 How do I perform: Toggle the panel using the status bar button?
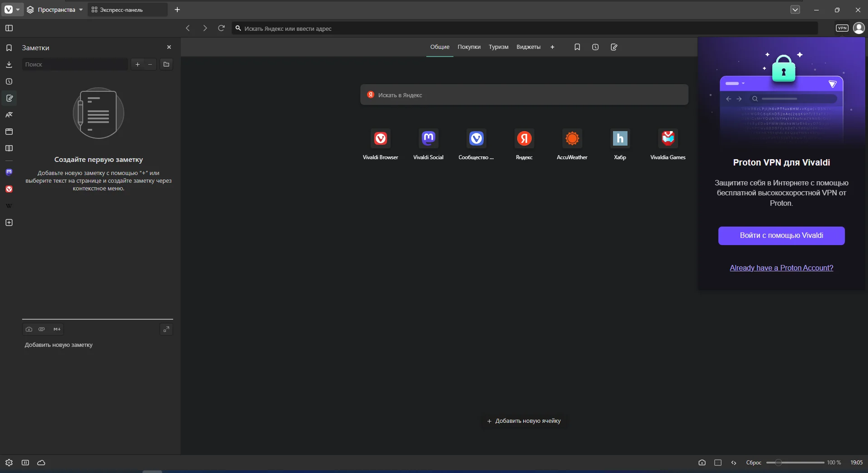tap(25, 463)
